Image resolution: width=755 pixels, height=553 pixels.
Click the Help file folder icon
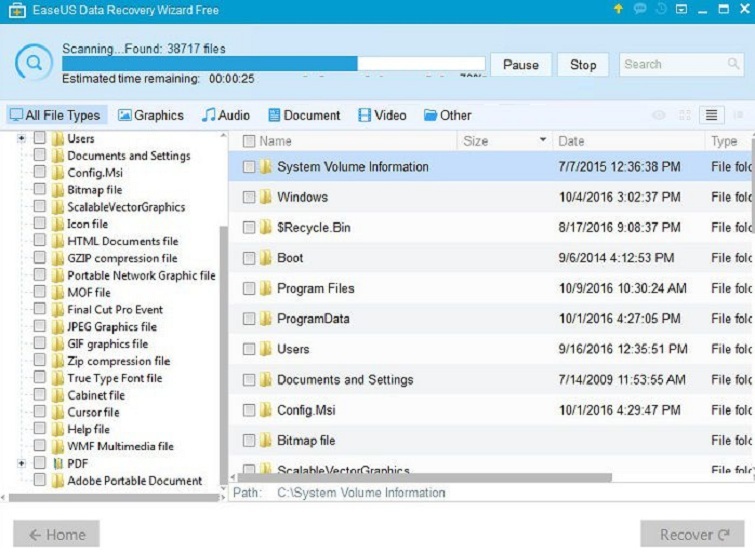pos(58,429)
